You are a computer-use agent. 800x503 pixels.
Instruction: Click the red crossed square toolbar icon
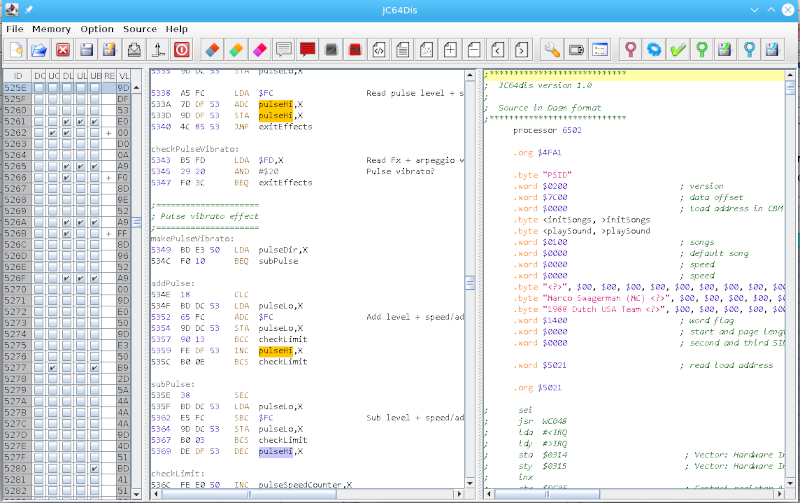pos(355,49)
